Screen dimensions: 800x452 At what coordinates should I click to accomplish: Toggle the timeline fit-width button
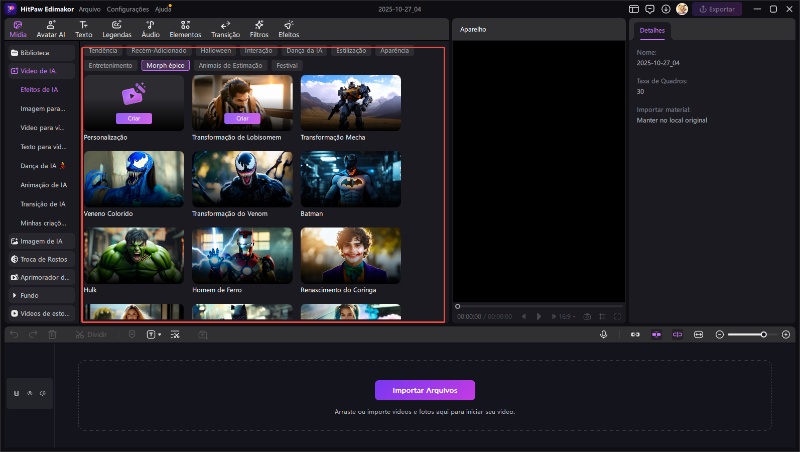pos(698,334)
